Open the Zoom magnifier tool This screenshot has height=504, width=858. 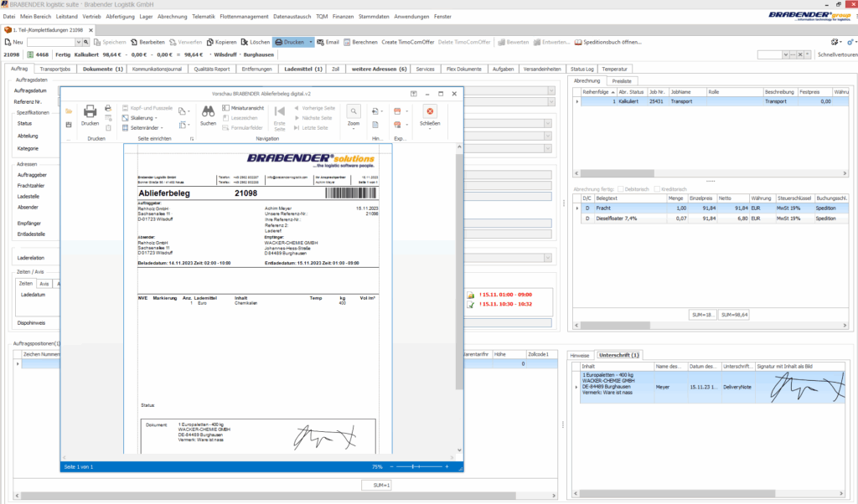pos(354,113)
